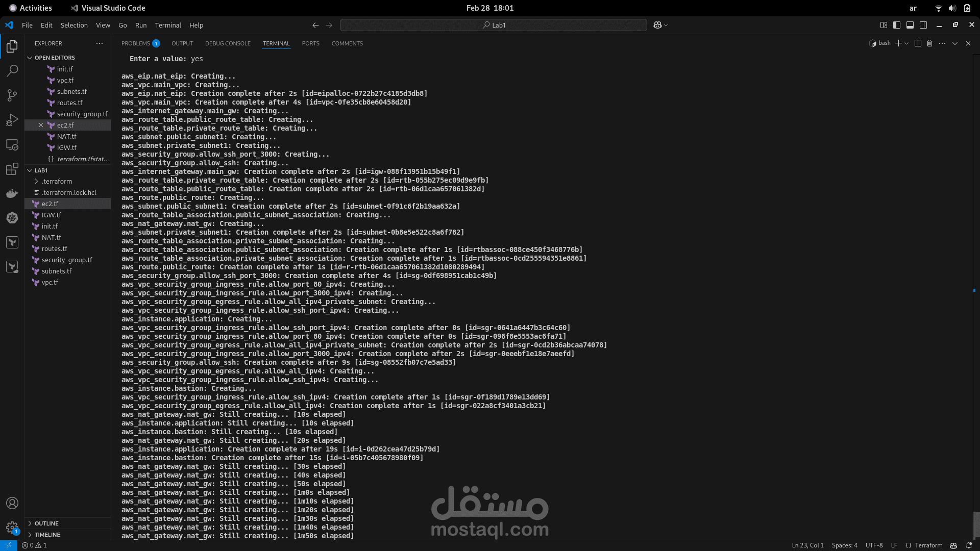
Task: Customize layout icon in title bar
Action: click(884, 25)
